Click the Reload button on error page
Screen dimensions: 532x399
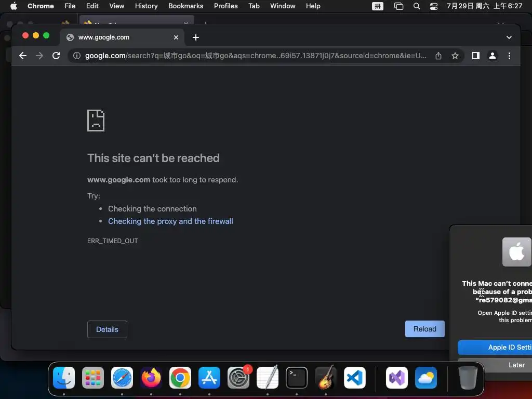[x=425, y=329]
